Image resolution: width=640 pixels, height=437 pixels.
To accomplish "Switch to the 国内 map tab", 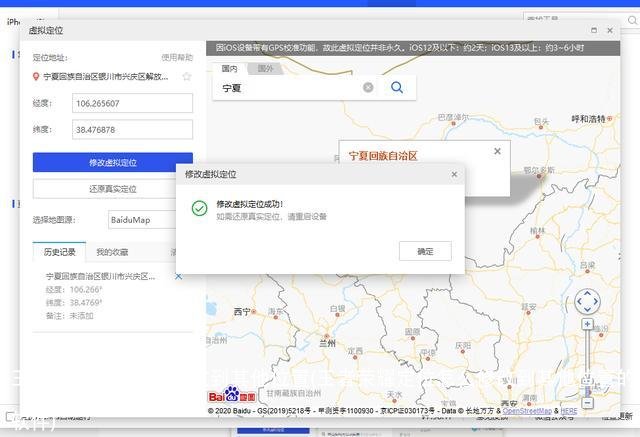I will pyautogui.click(x=229, y=69).
